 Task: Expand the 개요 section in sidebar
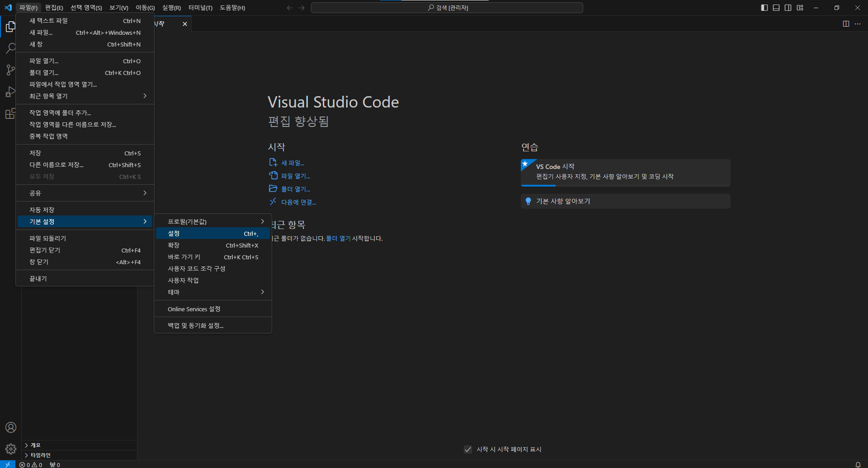(80, 445)
